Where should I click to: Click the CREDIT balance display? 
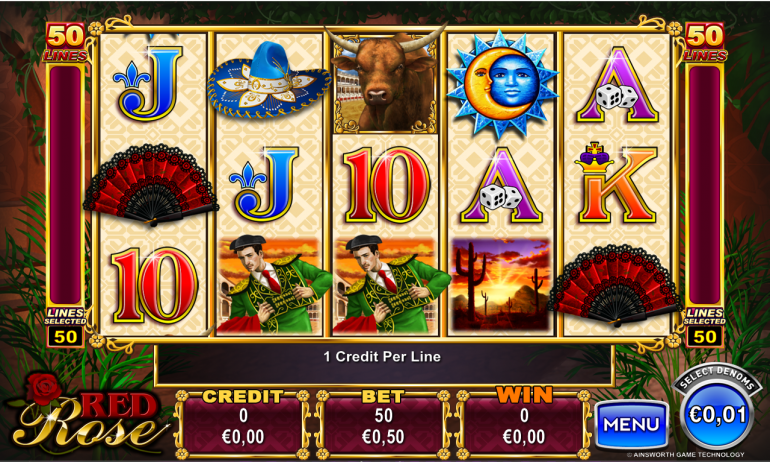pos(243,425)
